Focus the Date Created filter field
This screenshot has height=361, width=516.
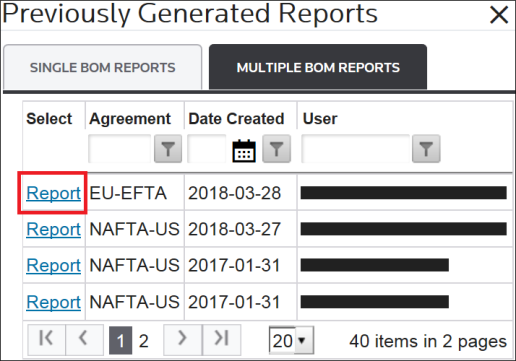click(207, 149)
